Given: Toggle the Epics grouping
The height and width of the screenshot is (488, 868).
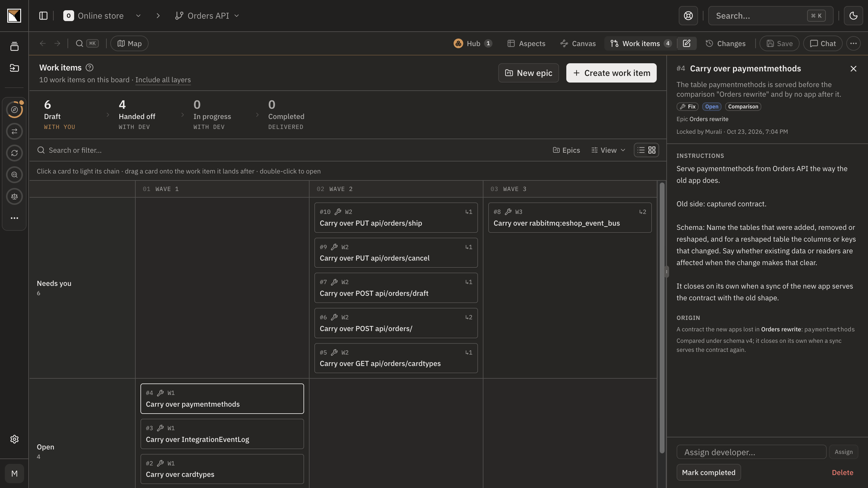Looking at the screenshot, I should pyautogui.click(x=566, y=150).
